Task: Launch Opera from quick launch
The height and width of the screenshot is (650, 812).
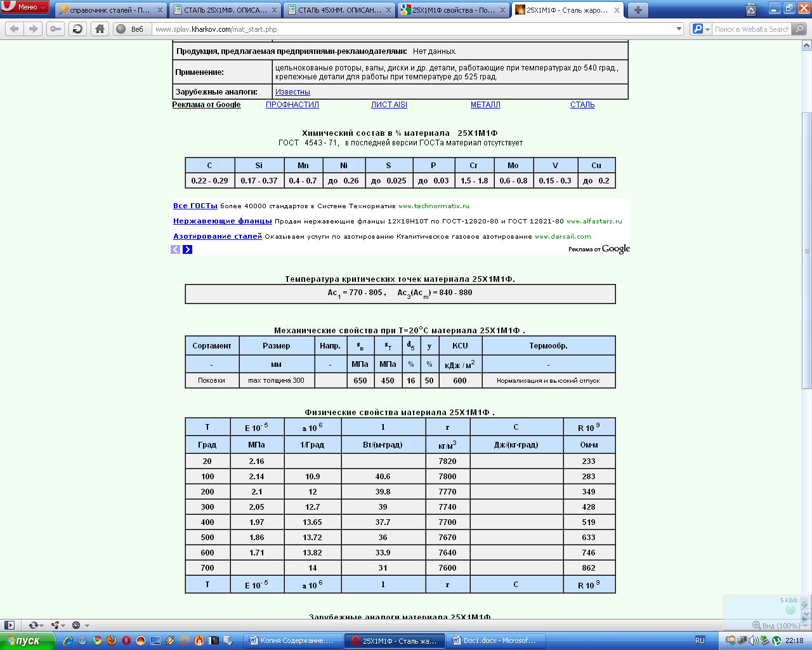Action: click(126, 640)
